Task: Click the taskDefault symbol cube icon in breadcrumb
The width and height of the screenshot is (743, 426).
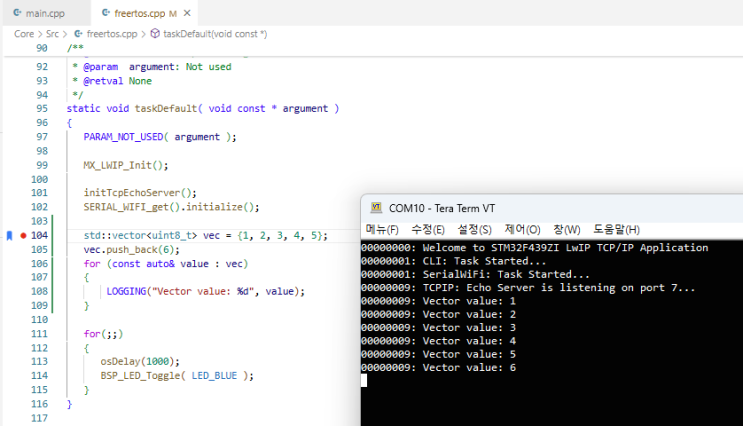Action: click(155, 34)
